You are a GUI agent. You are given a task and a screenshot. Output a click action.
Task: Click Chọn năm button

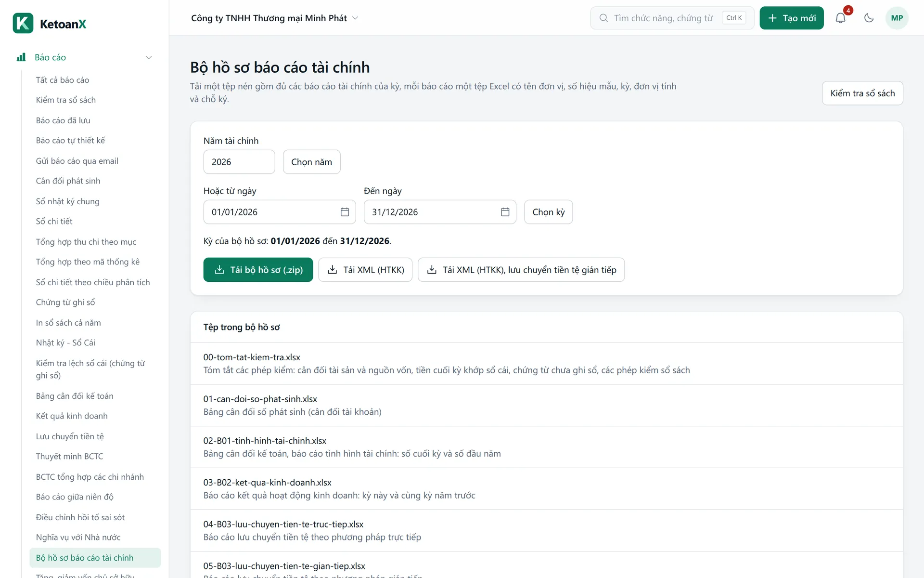point(311,162)
